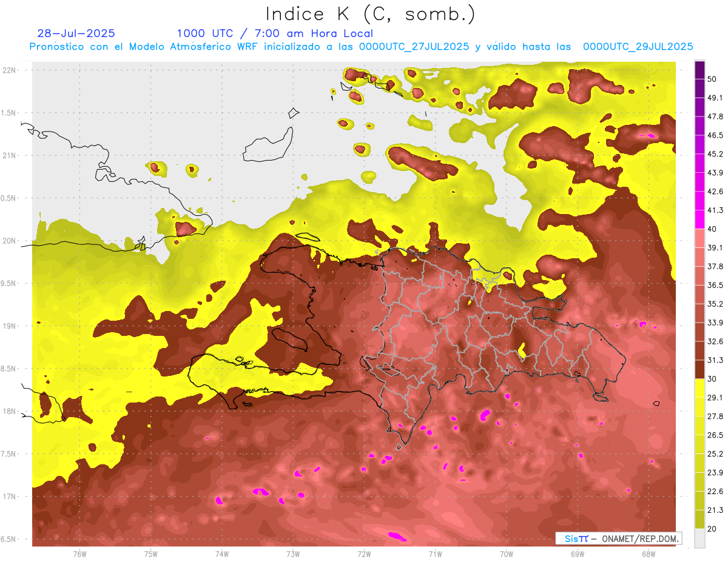Click the '68W' longitude label
728x562 pixels.
tap(649, 554)
